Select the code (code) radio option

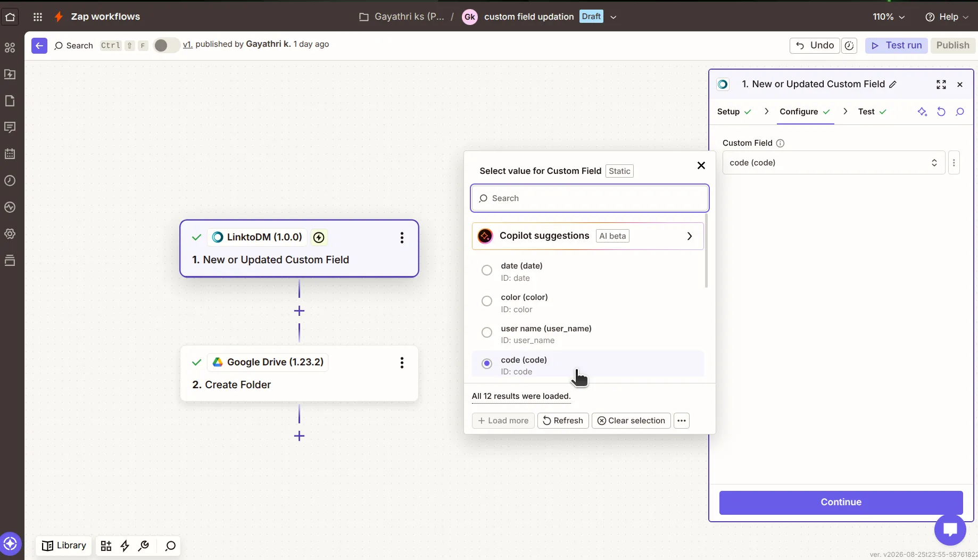tap(487, 364)
